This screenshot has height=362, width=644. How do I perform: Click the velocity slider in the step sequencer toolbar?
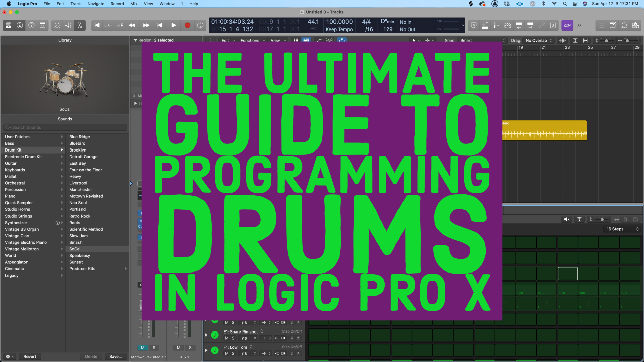602,219
